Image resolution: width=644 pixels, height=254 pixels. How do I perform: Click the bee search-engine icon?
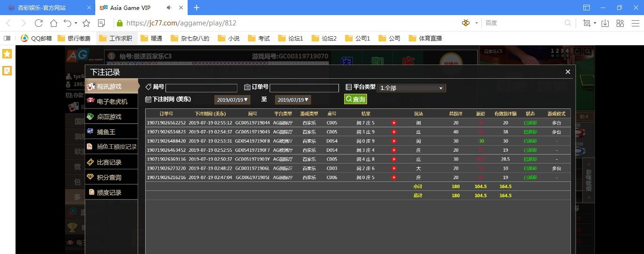click(466, 23)
